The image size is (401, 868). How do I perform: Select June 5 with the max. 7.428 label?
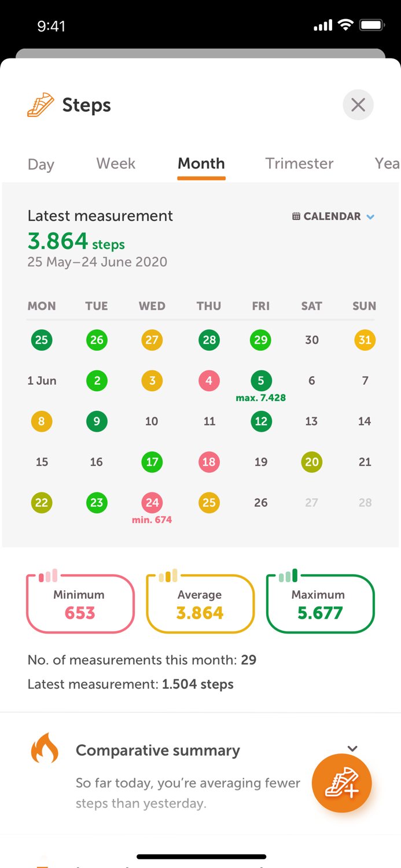coord(260,381)
